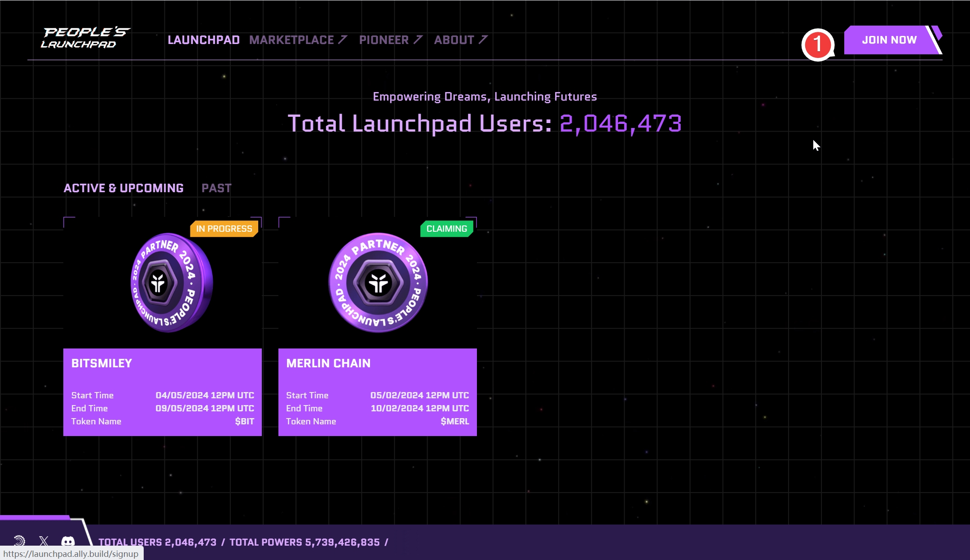
Task: Open the Discord social icon
Action: pos(68,541)
